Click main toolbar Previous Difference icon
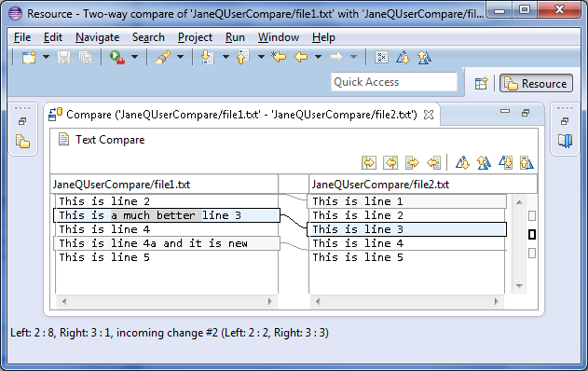Viewport: 588px width, 371px height. [x=424, y=58]
